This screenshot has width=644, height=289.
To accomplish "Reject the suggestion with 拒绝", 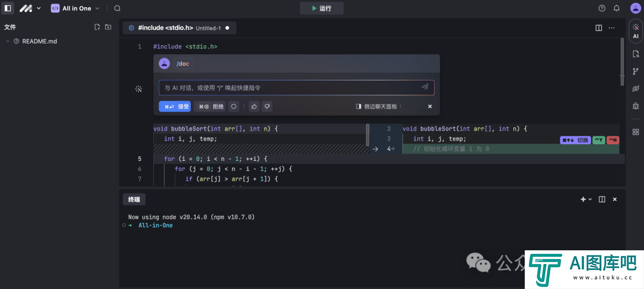I will [x=209, y=107].
